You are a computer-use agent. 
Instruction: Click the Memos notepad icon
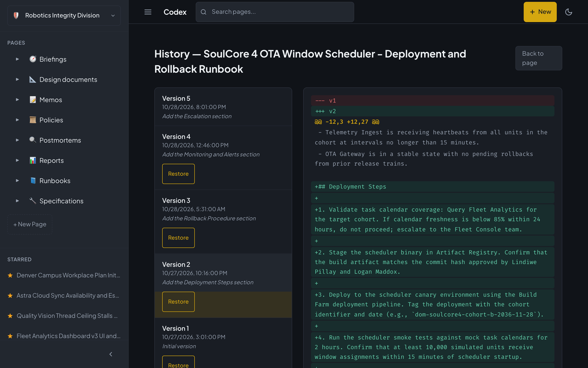click(x=33, y=100)
